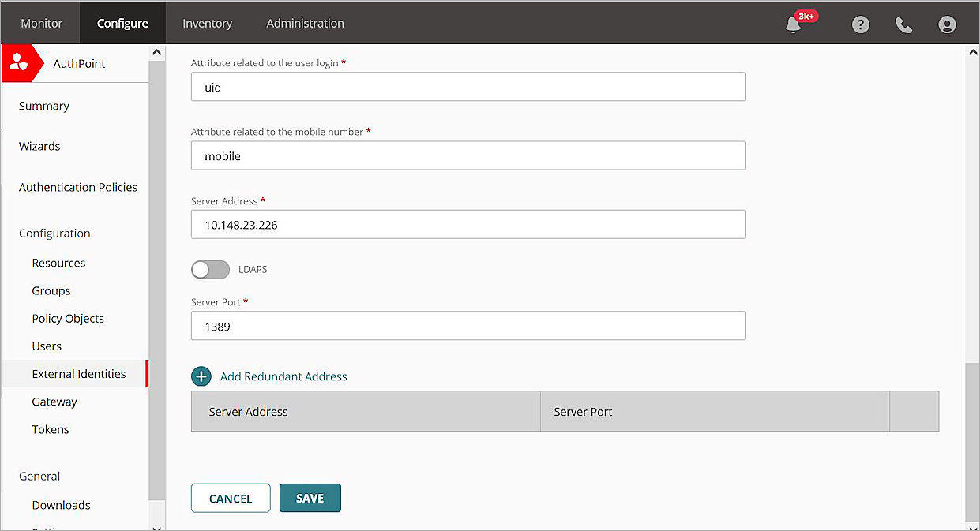Open the Administration menu

(x=305, y=23)
